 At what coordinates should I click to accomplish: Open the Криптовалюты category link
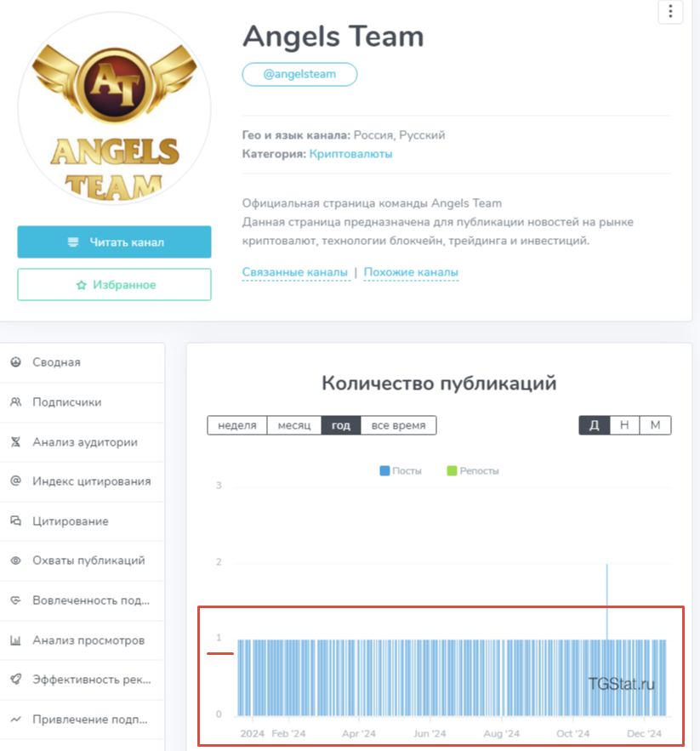pyautogui.click(x=350, y=154)
